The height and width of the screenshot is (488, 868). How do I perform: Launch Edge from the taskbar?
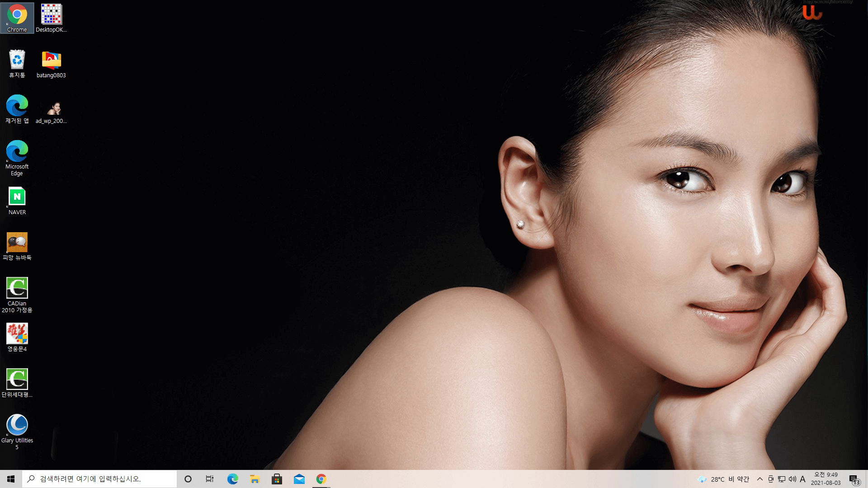click(x=232, y=479)
